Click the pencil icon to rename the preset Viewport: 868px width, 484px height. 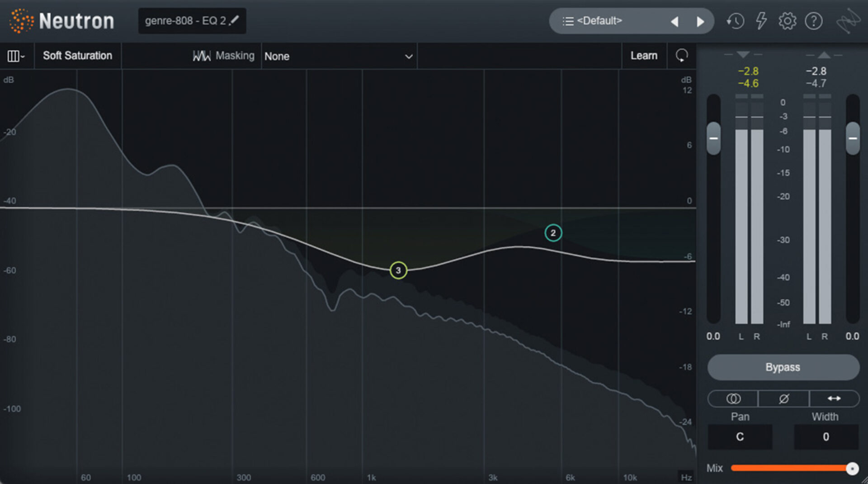point(234,20)
